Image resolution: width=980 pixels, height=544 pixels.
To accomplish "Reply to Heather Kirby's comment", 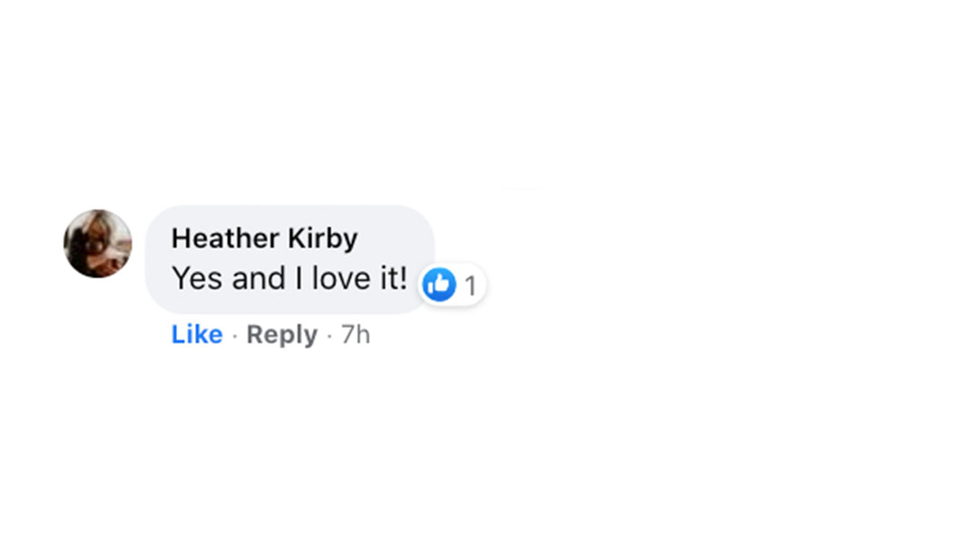I will [281, 335].
